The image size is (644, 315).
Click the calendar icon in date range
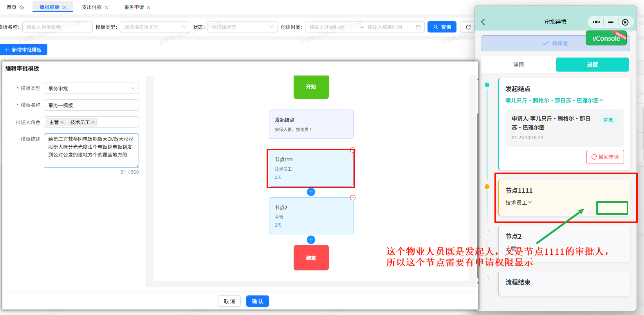(x=418, y=27)
